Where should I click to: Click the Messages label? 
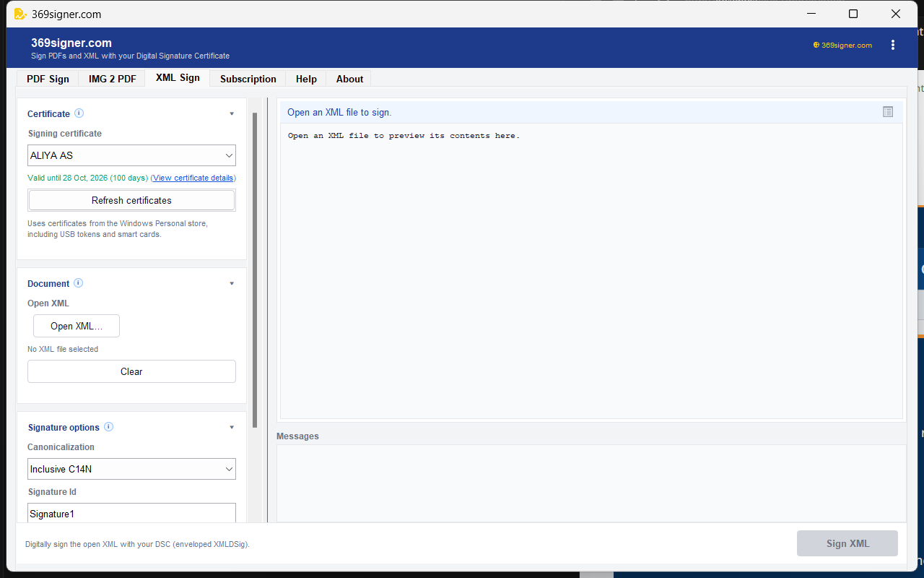(x=297, y=436)
